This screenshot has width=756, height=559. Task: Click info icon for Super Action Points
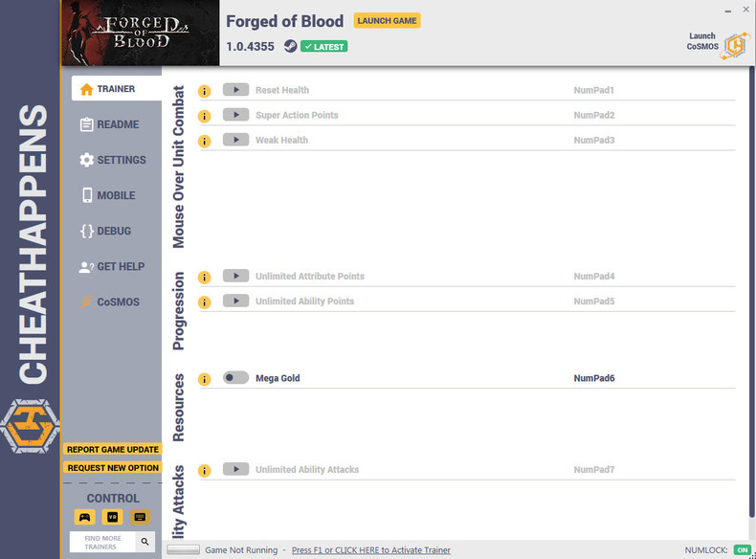[205, 116]
